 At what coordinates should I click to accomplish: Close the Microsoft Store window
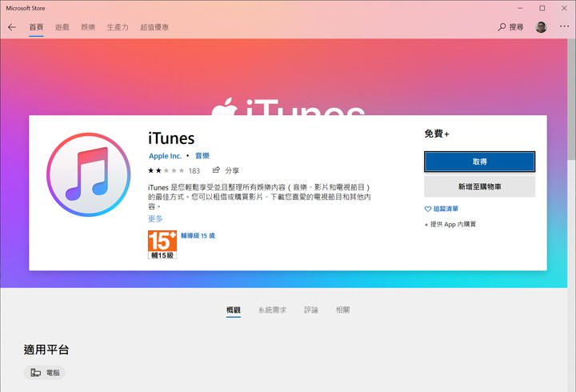564,8
